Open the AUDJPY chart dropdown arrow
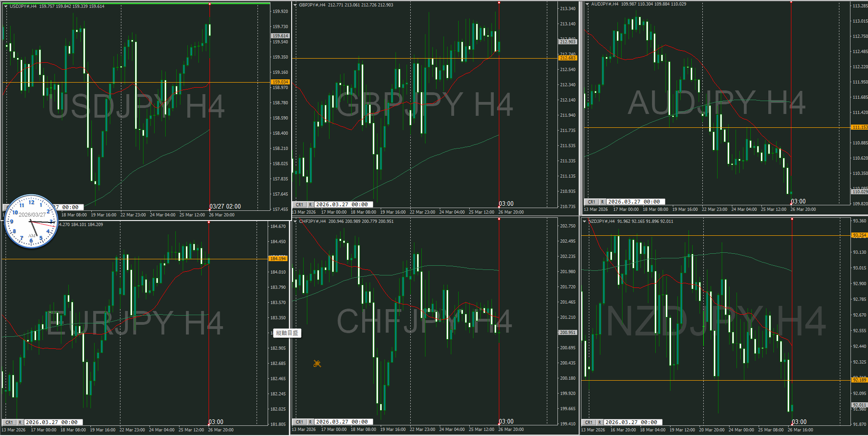Viewport: 868px width, 436px height. (x=587, y=4)
